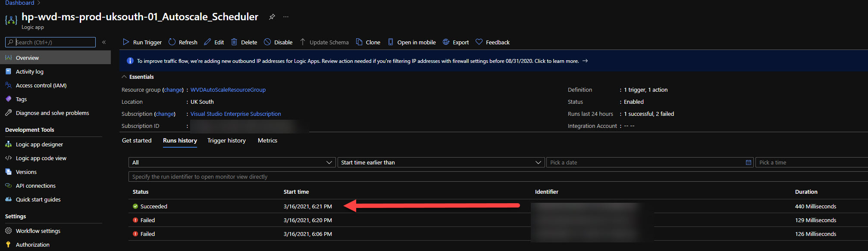Image resolution: width=868 pixels, height=251 pixels.
Task: Open Visual Studio Enterprise Subscription link
Action: click(236, 114)
